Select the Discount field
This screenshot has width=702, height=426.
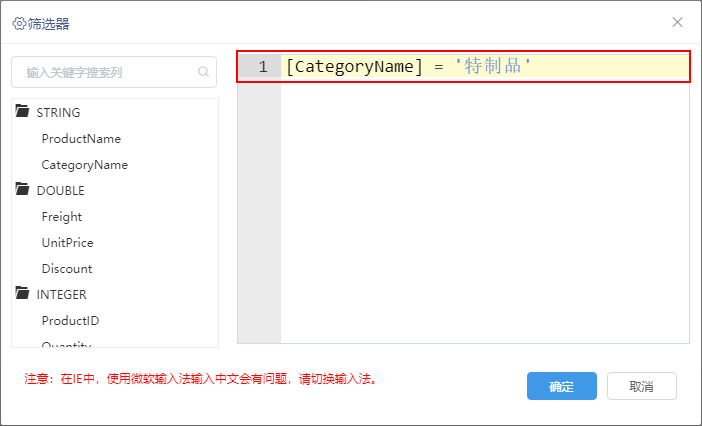[x=67, y=268]
